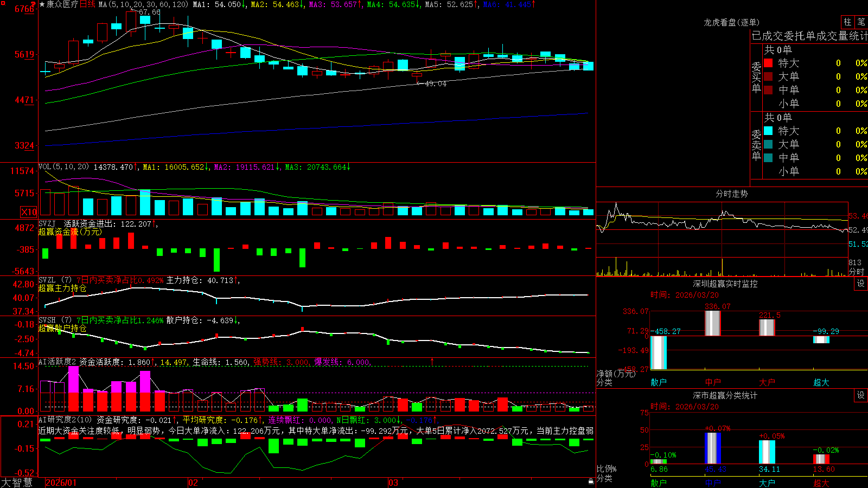This screenshot has width=868, height=488.
Task: Click the 爆发线: 6.000 label
Action: click(x=342, y=362)
